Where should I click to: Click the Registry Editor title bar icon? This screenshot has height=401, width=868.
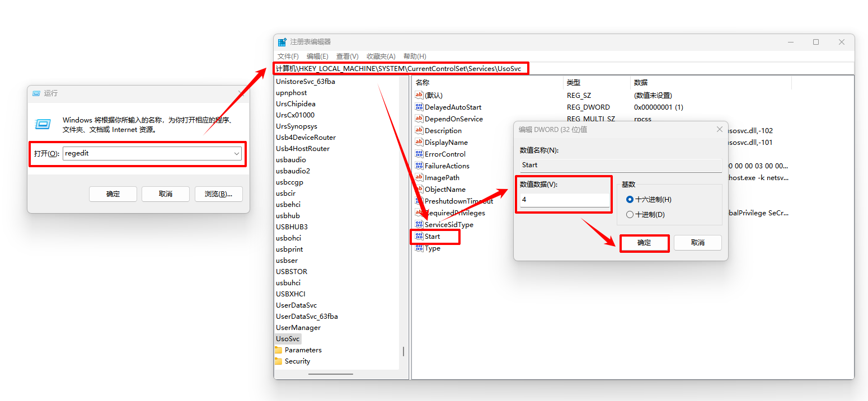coord(282,42)
